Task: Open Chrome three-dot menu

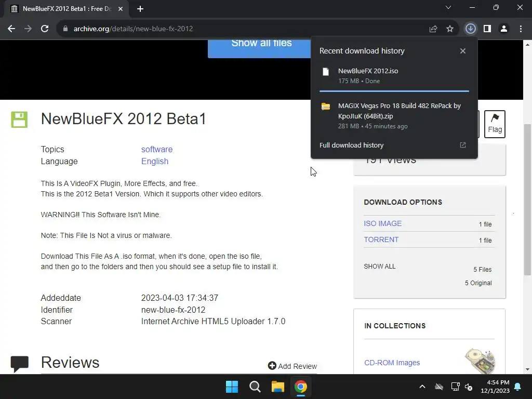Action: [521, 29]
